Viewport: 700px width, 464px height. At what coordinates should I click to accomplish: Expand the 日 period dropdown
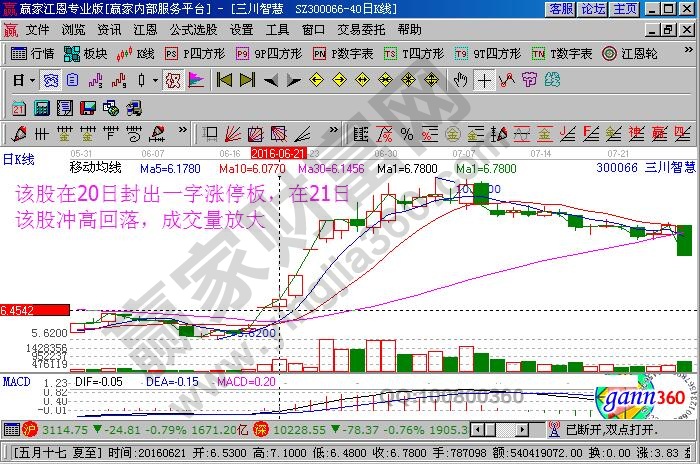tap(22, 78)
